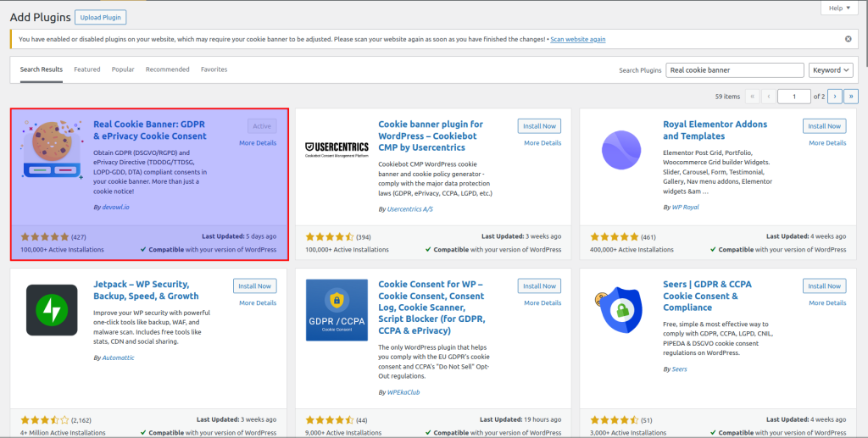The height and width of the screenshot is (438, 868).
Task: Click the Usercentrics logo thumbnail
Action: coord(337,150)
